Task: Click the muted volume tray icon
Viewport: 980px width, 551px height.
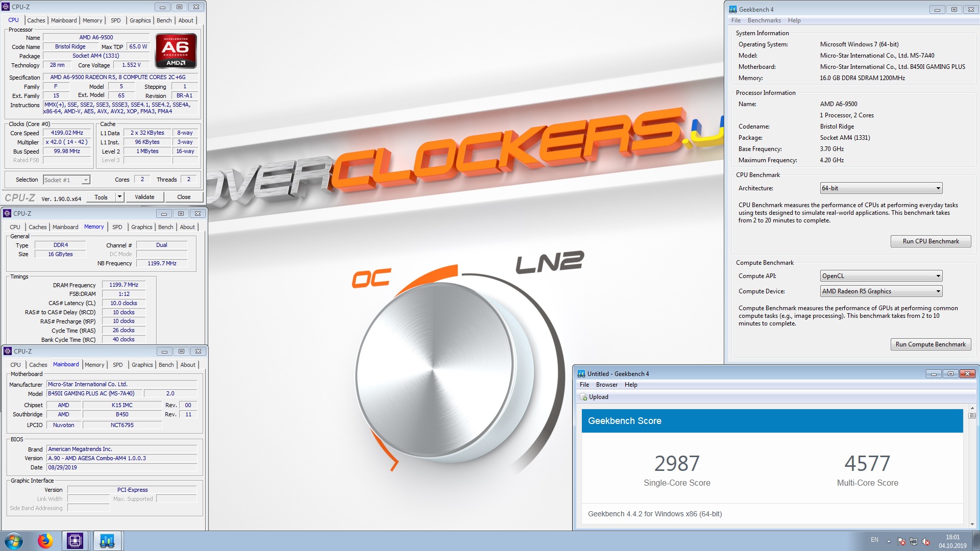Action: point(926,541)
